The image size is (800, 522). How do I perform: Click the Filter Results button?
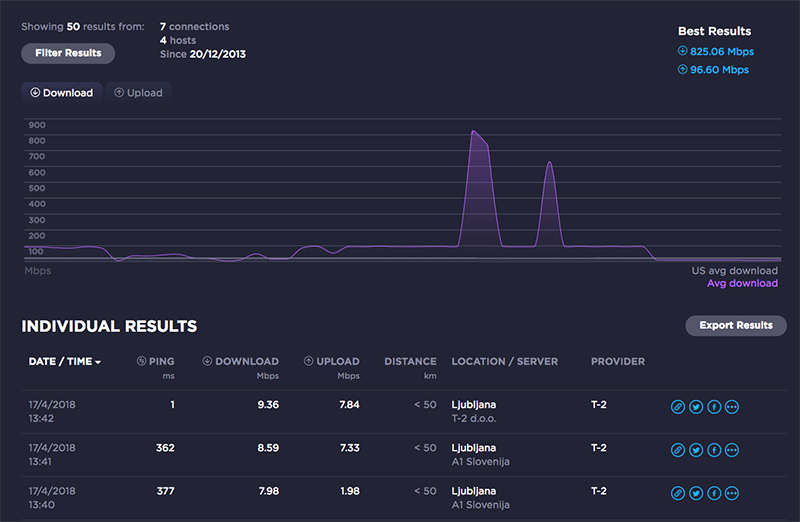[68, 53]
